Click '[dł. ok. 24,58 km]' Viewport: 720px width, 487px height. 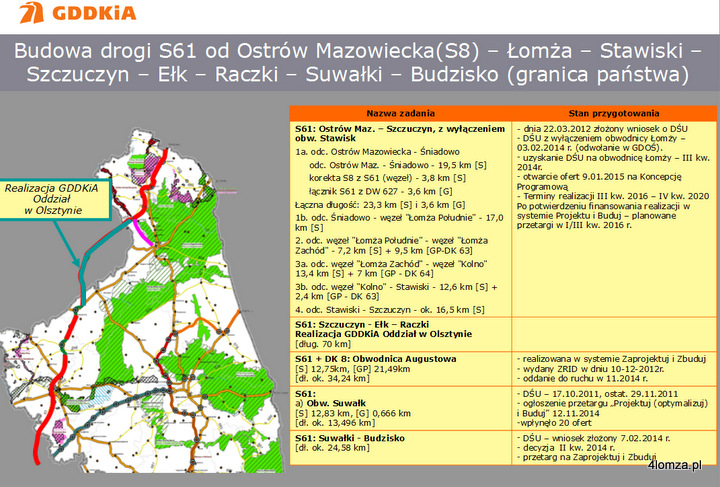click(x=332, y=448)
